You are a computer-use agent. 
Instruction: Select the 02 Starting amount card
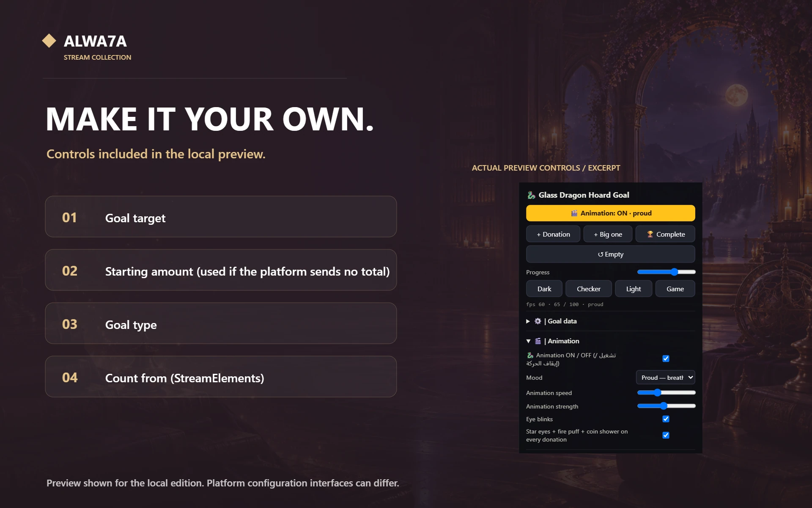(x=221, y=270)
